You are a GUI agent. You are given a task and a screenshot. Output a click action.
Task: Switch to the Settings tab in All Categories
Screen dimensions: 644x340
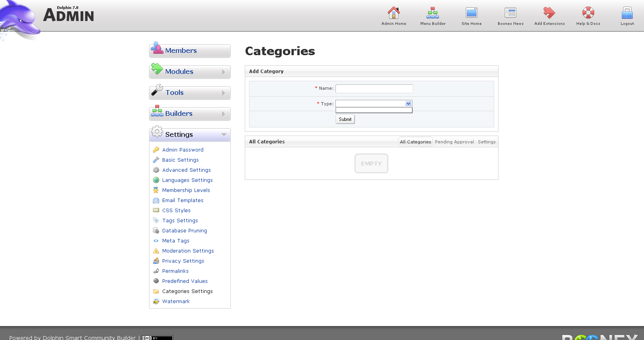[x=486, y=142]
